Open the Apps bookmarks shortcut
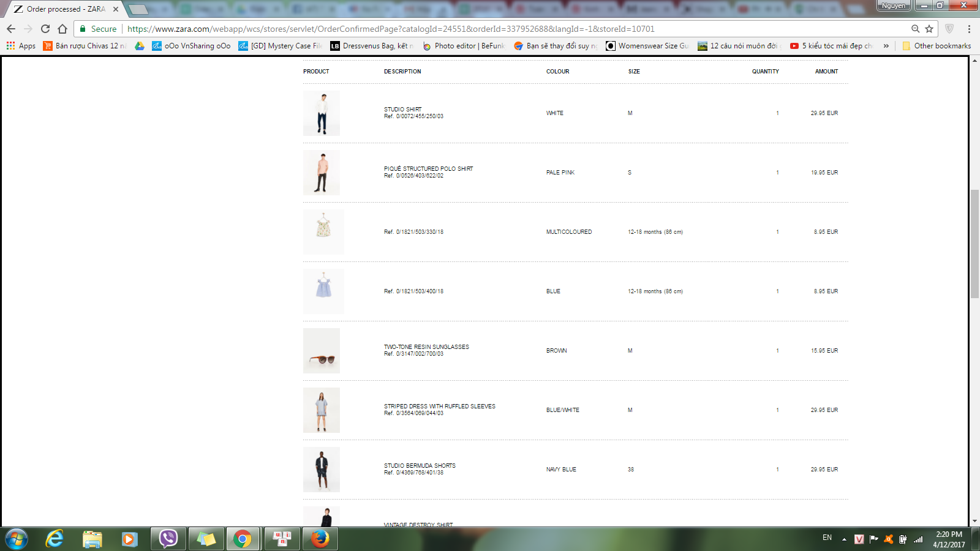 click(x=21, y=46)
